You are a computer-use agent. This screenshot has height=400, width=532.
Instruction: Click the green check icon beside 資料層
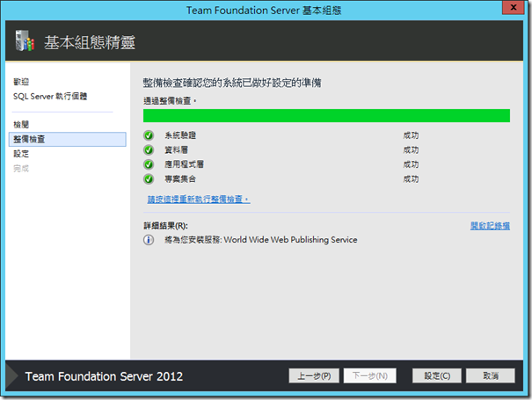(x=149, y=150)
